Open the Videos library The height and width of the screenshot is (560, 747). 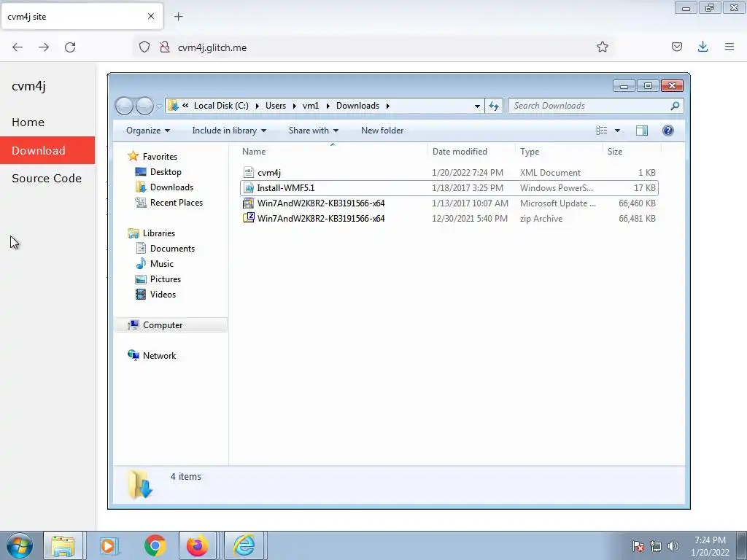pyautogui.click(x=163, y=295)
